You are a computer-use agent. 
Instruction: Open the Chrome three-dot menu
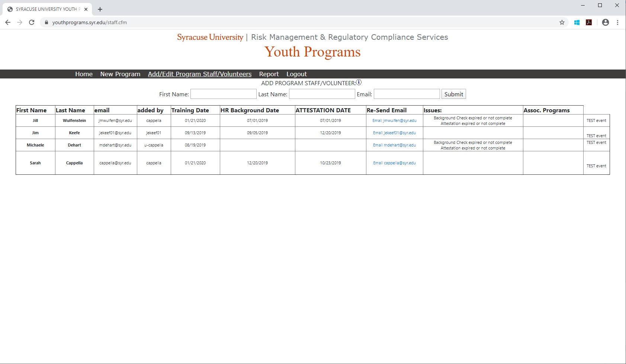point(617,22)
